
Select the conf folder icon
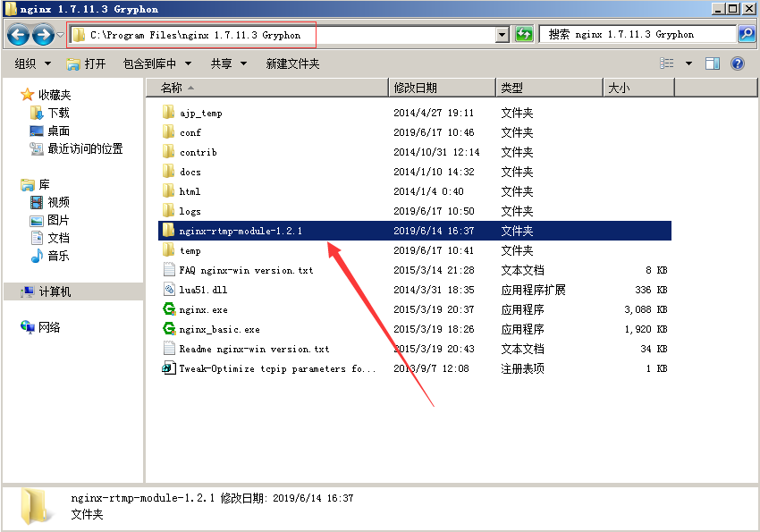pos(168,132)
